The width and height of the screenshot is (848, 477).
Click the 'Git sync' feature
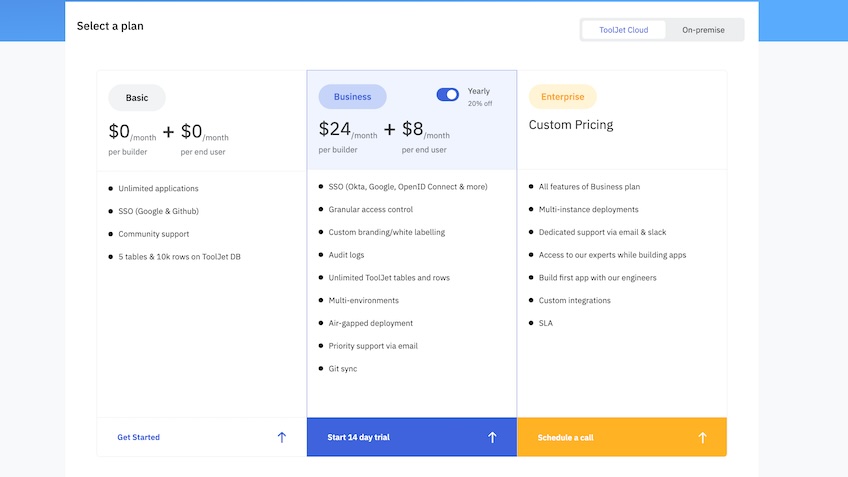coord(343,368)
